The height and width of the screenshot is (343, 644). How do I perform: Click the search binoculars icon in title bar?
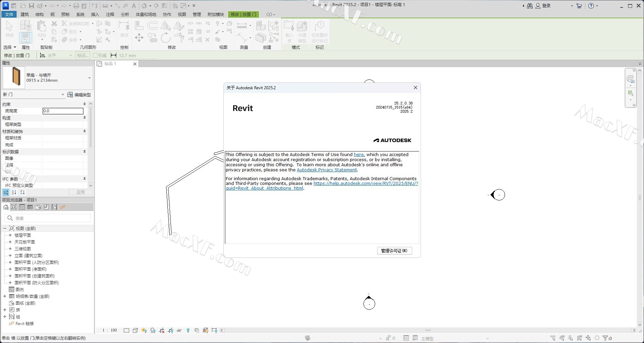[x=529, y=6]
